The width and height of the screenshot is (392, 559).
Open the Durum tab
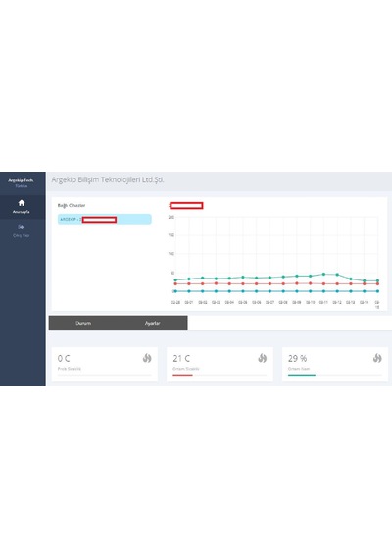[x=83, y=323]
